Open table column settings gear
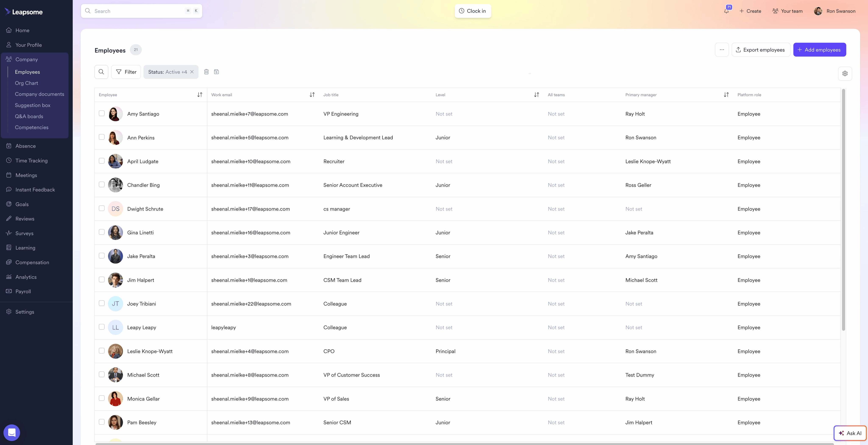The width and height of the screenshot is (868, 445). (x=845, y=74)
